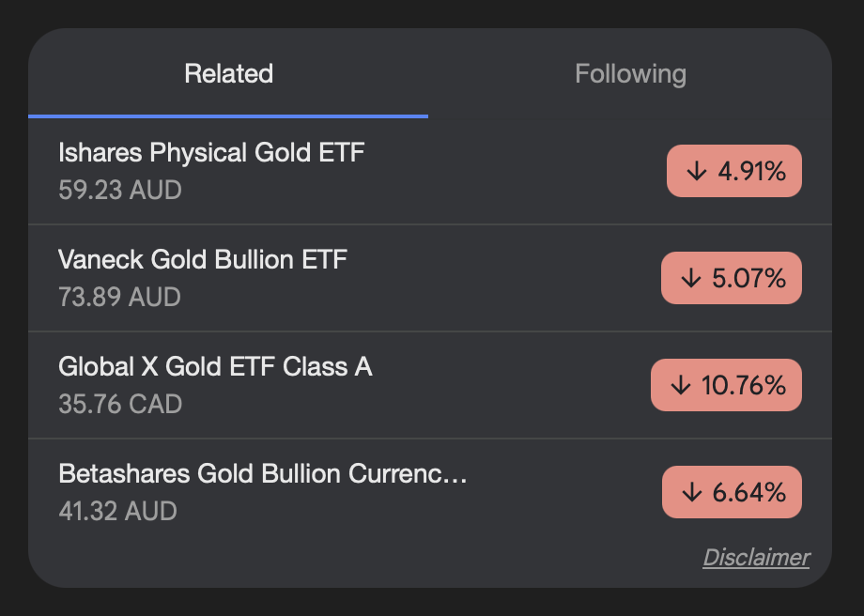The height and width of the screenshot is (616, 864).
Task: Click the down arrow beside 10.76%
Action: point(681,386)
